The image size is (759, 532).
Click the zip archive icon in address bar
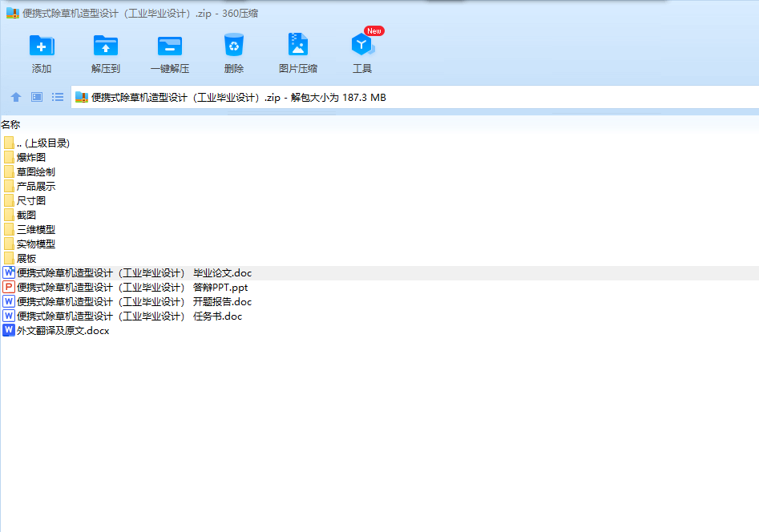tap(81, 97)
